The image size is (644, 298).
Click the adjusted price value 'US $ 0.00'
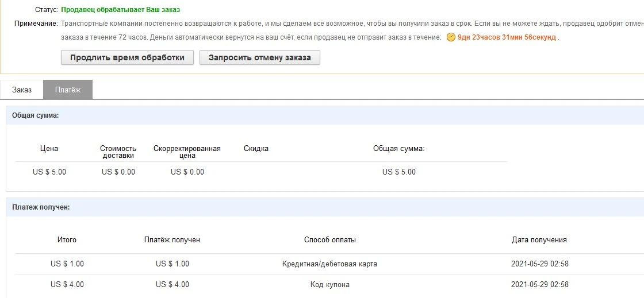187,172
